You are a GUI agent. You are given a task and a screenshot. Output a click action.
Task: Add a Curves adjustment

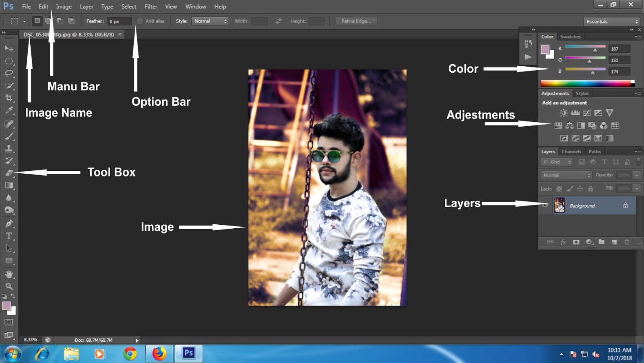(587, 113)
